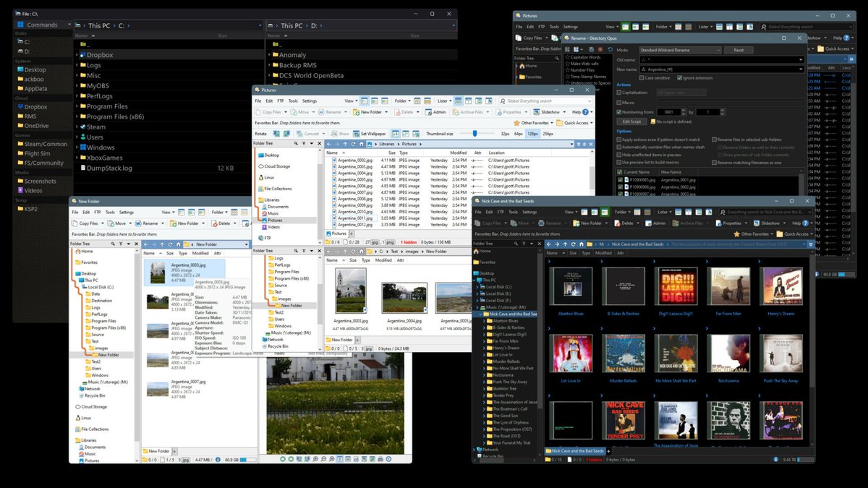Open Tools menu in light Pictures window
Viewport: 868px width, 488px height.
[x=293, y=100]
